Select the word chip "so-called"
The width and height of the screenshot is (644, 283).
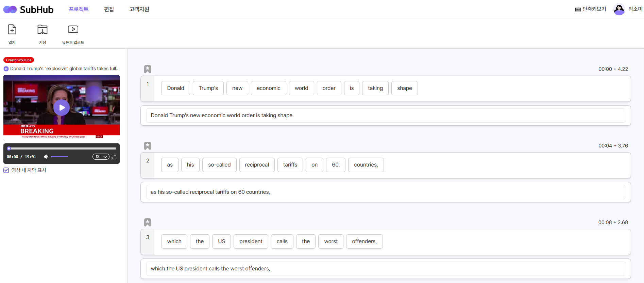[x=219, y=165]
